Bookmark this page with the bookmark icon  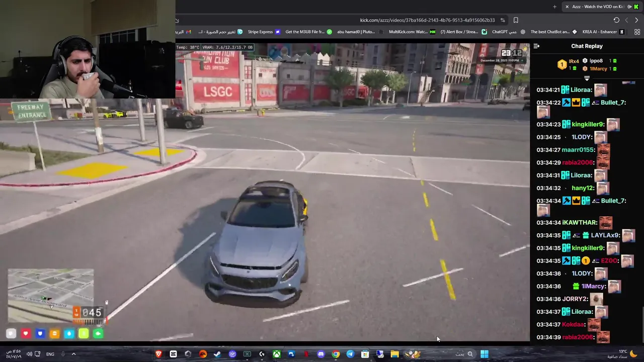516,20
